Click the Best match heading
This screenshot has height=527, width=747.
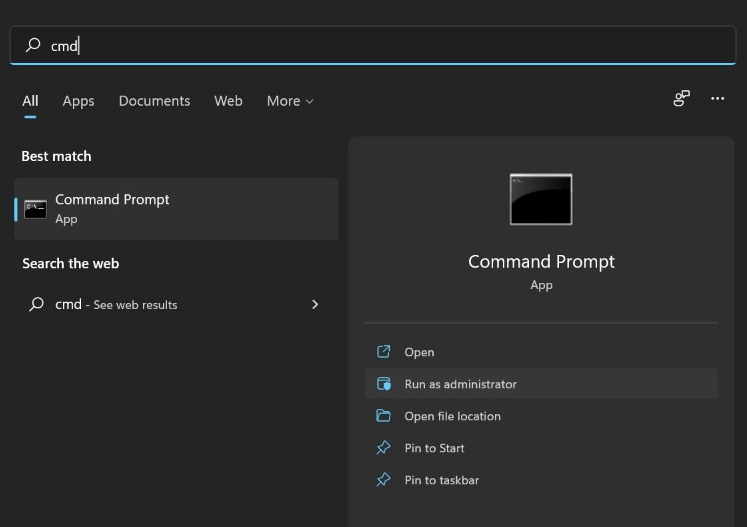click(x=56, y=156)
